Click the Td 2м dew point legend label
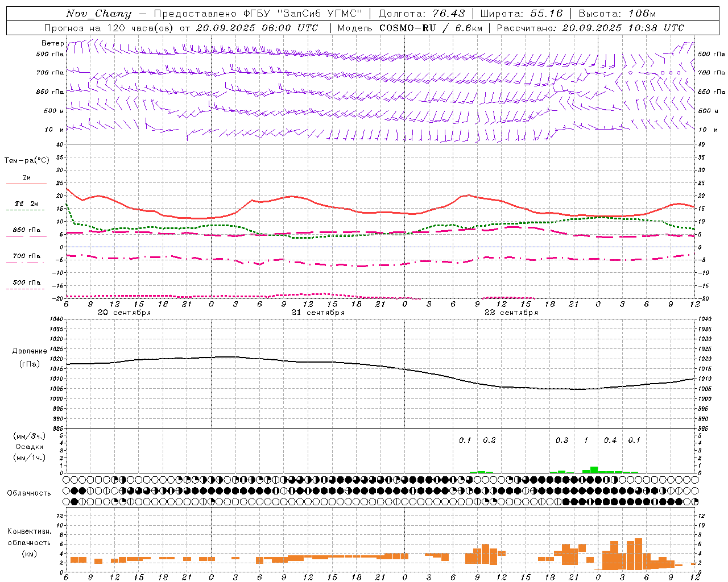728x582 pixels. point(27,203)
